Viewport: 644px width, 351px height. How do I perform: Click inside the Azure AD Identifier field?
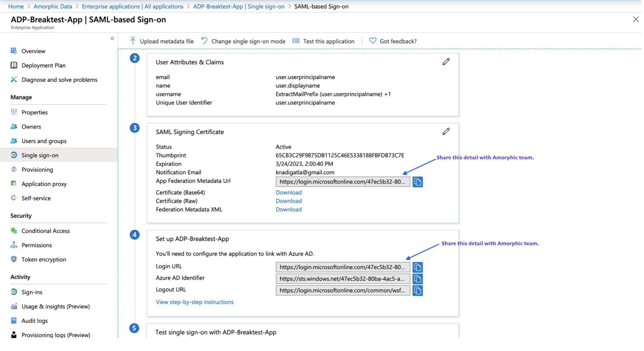point(342,279)
